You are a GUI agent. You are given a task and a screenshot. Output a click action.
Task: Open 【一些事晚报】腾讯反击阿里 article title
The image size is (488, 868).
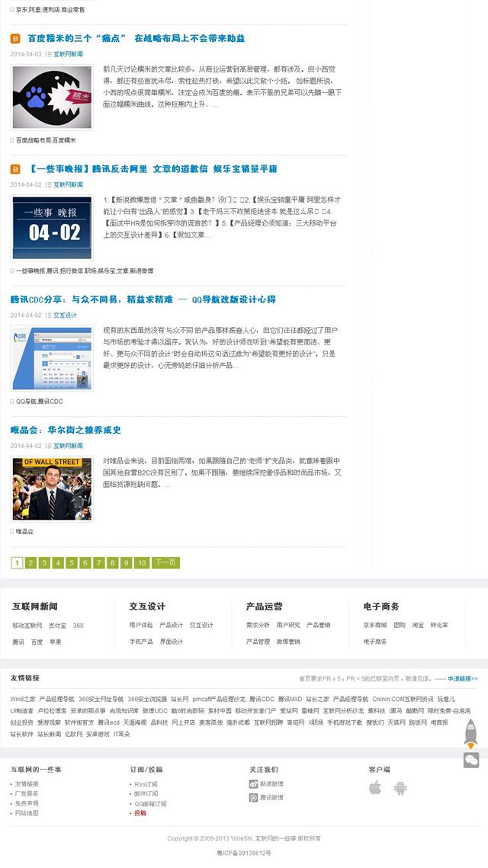(152, 169)
